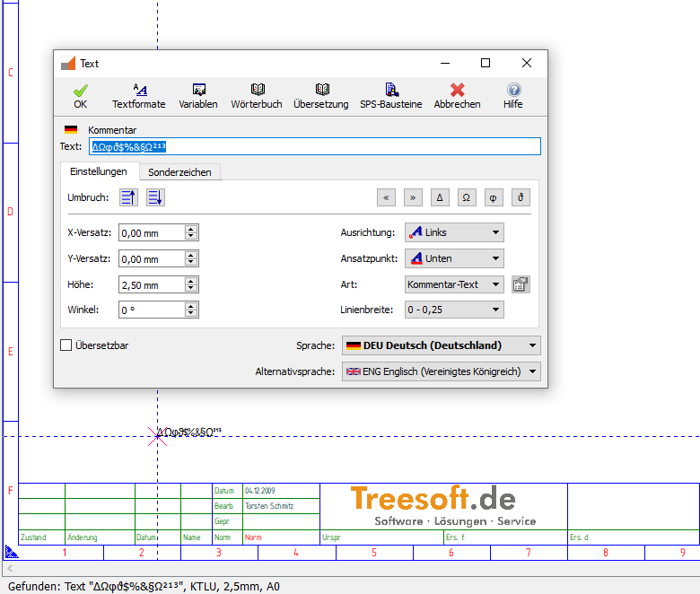
Task: Open Textformate from the toolbar
Action: point(139,95)
